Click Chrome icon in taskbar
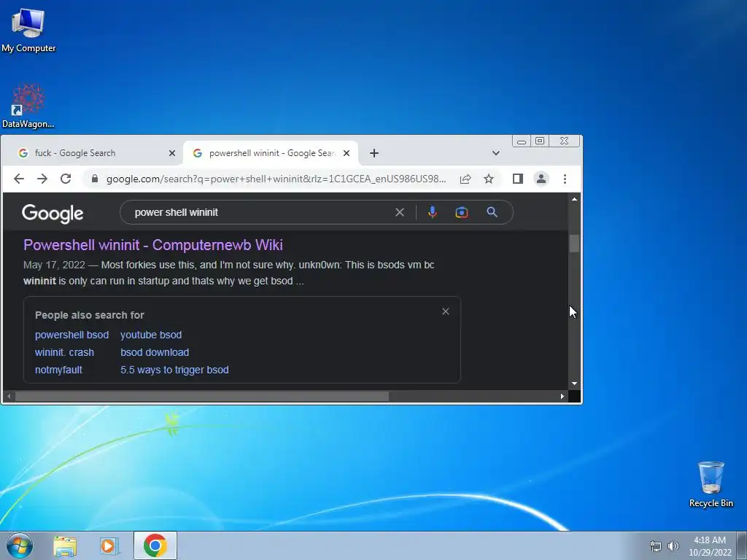This screenshot has height=560, width=747. tap(155, 545)
